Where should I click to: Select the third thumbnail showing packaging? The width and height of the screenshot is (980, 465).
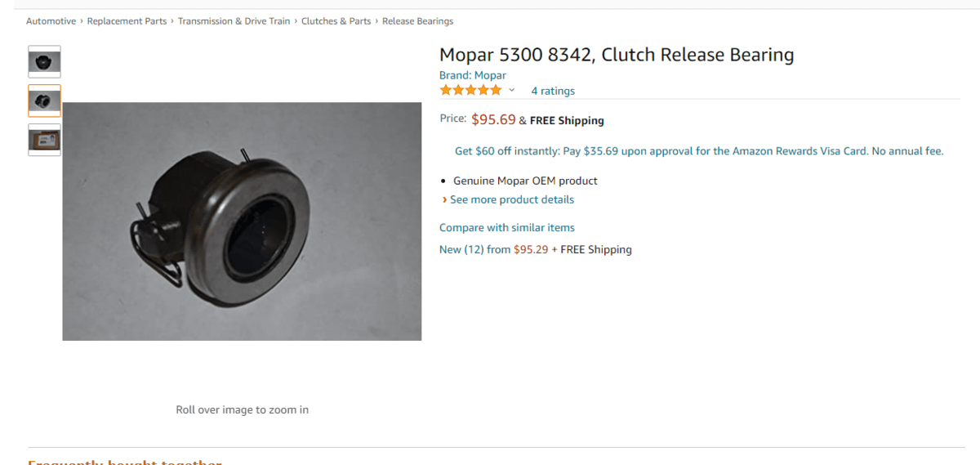(44, 140)
